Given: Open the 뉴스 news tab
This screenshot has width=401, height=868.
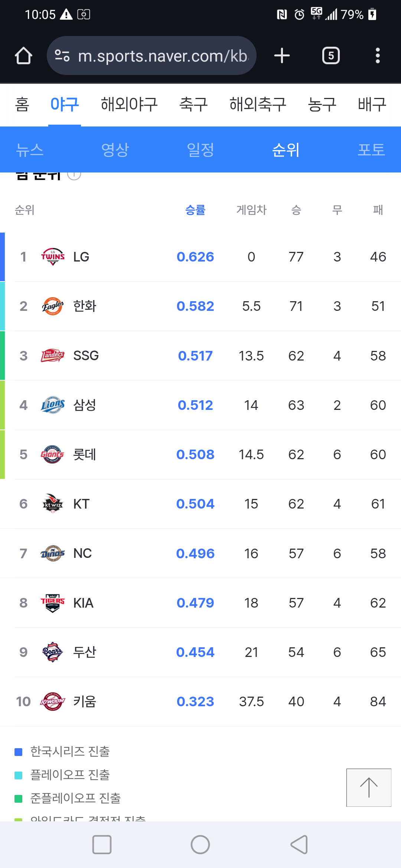Looking at the screenshot, I should tap(30, 150).
